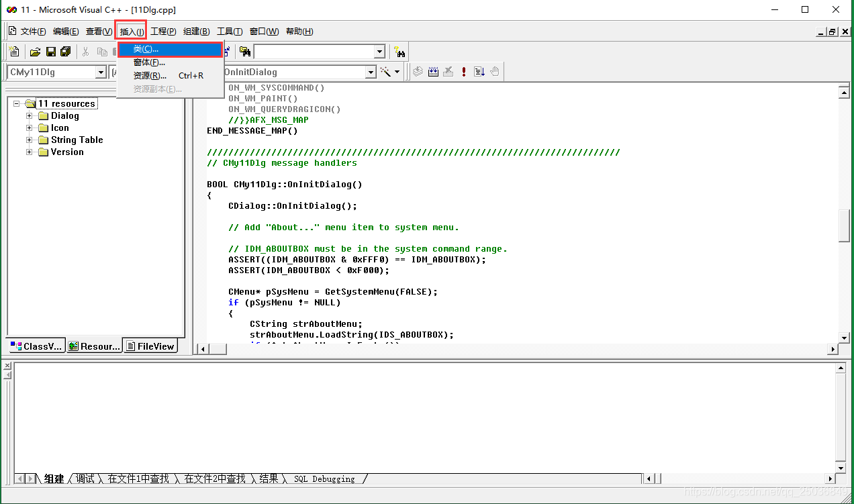Open the find text combo box dropdown
This screenshot has height=504, width=854.
click(x=379, y=52)
